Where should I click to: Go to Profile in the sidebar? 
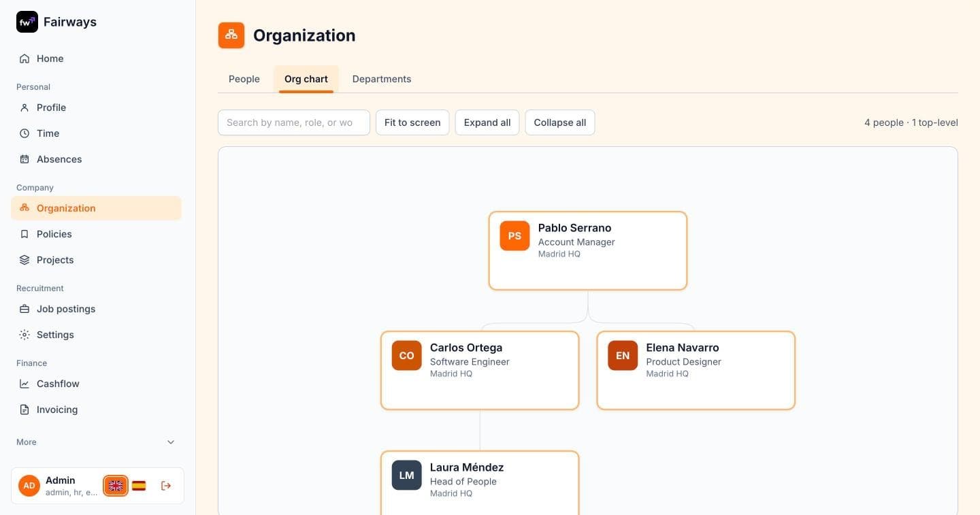(96, 107)
